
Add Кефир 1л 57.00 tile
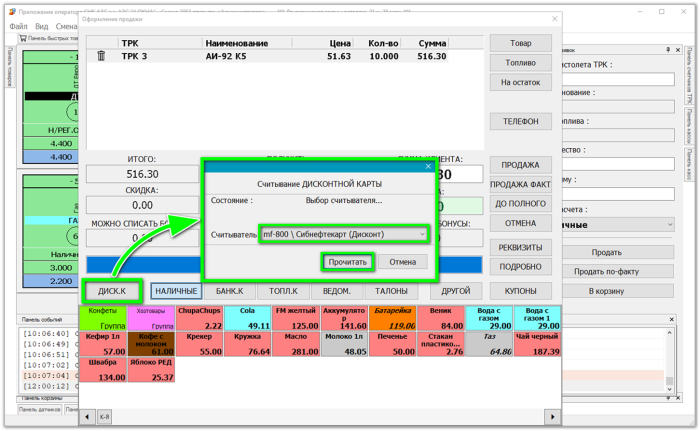tap(103, 344)
